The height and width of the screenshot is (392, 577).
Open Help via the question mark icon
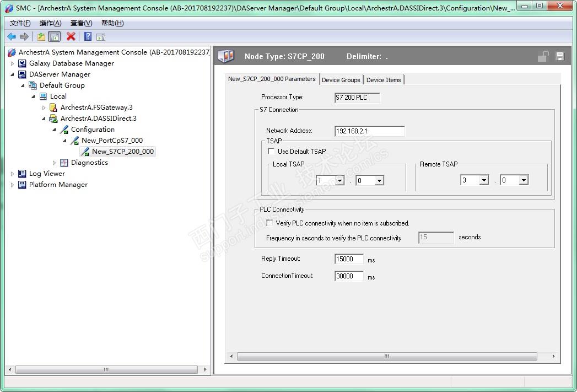pos(88,36)
